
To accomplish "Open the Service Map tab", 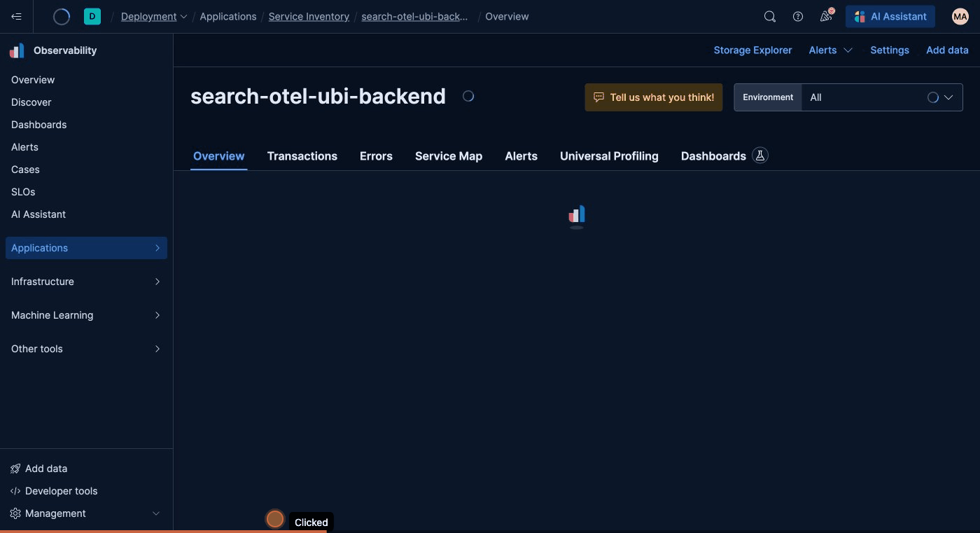I will (x=449, y=155).
